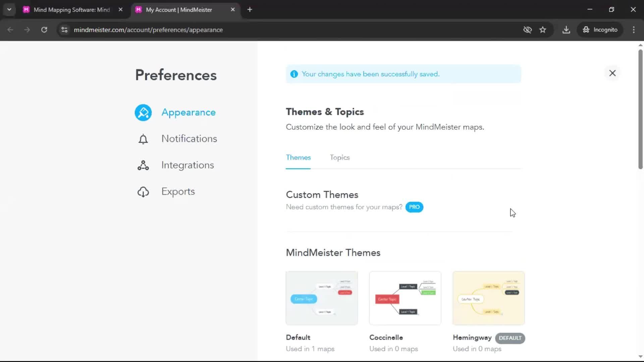Go to Integrations preferences

pyautogui.click(x=187, y=165)
